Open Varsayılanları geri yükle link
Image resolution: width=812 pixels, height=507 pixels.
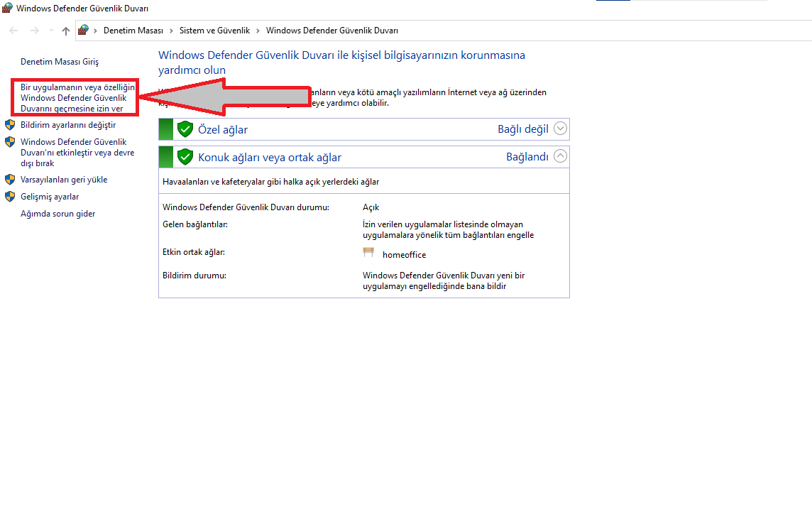coord(64,180)
